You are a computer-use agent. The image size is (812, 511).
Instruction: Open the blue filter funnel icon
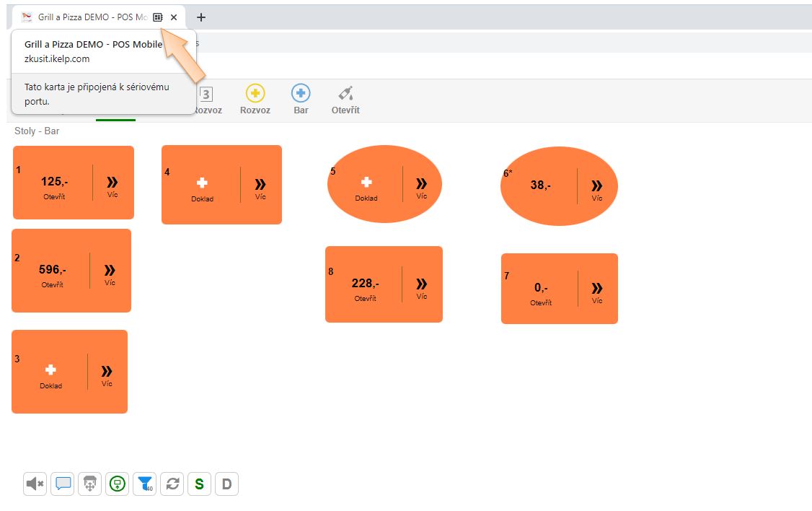(x=145, y=484)
